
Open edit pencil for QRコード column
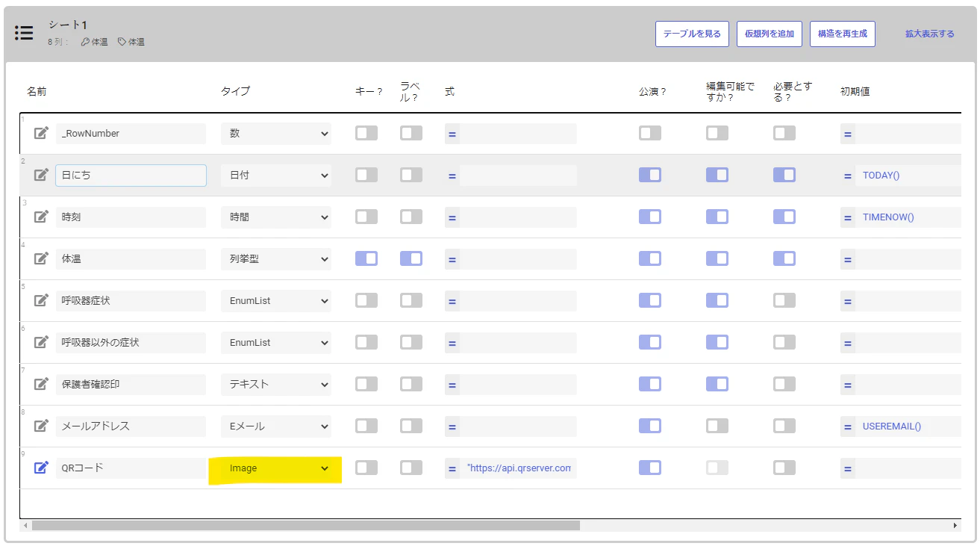click(42, 468)
